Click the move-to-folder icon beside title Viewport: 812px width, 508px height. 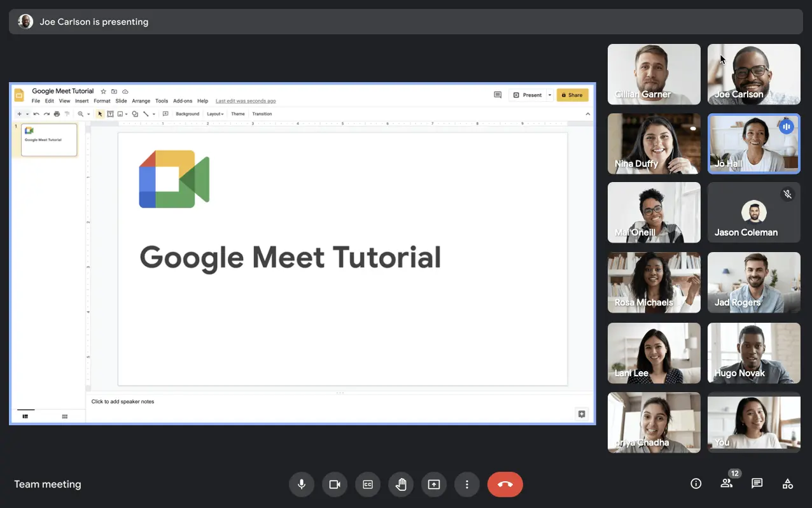click(x=114, y=92)
